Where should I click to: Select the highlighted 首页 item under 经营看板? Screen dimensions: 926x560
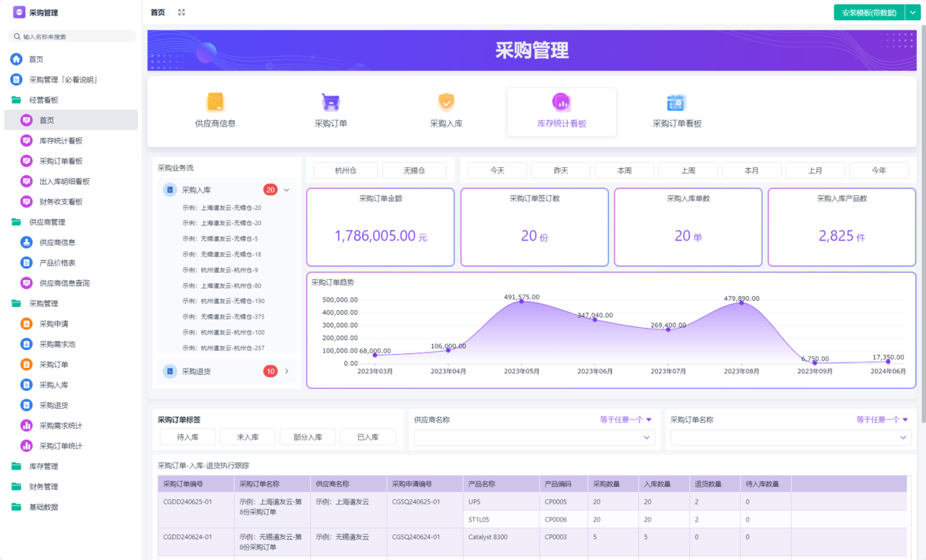(70, 120)
